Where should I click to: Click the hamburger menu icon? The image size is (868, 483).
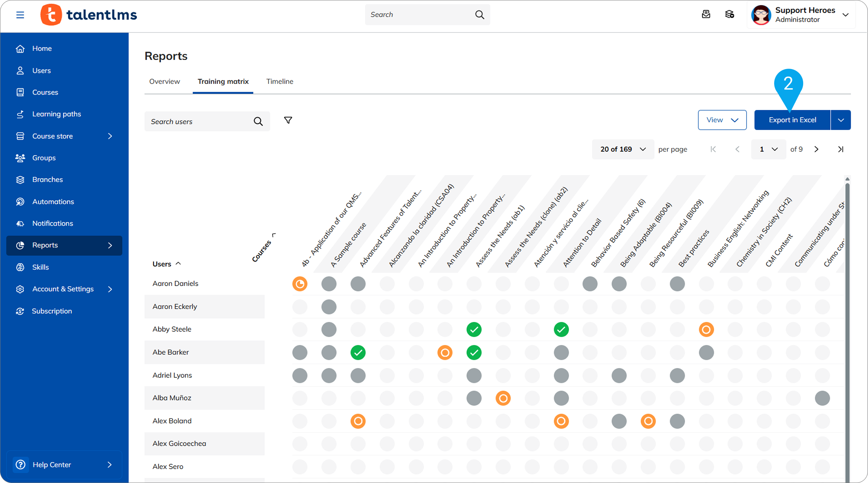pos(20,15)
